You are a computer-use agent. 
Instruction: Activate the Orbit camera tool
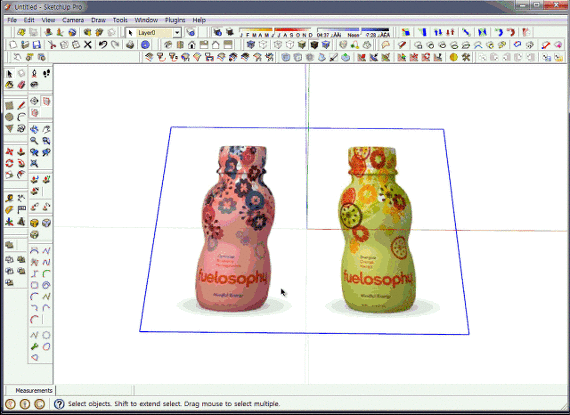click(x=34, y=129)
